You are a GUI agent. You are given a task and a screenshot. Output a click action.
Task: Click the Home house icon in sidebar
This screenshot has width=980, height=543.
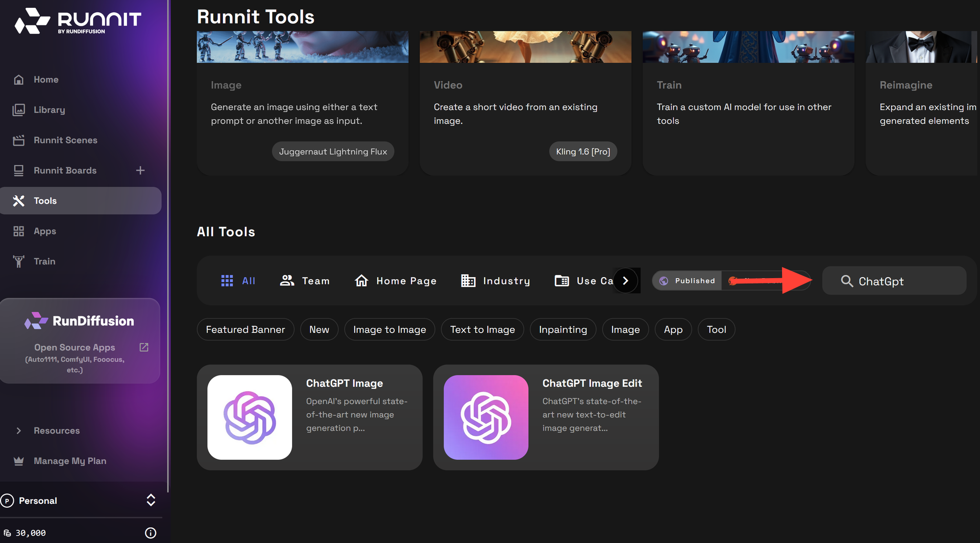[19, 79]
